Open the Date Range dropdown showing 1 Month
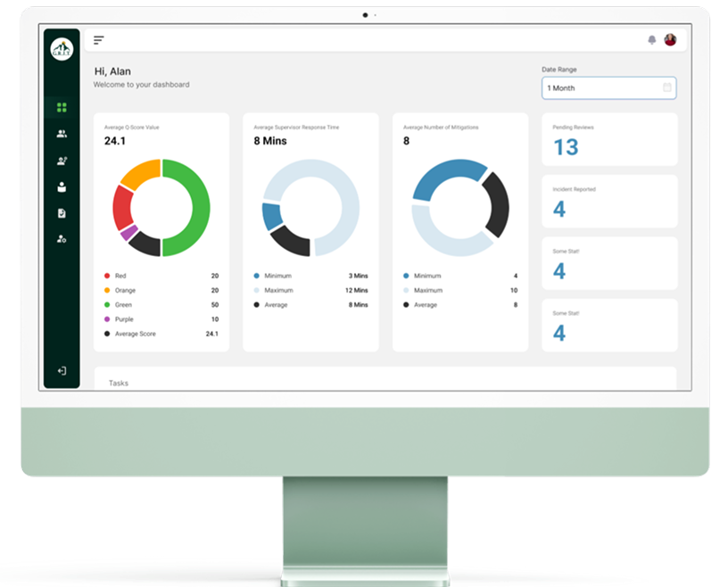Viewport: 728px width, 587px height. pos(609,88)
